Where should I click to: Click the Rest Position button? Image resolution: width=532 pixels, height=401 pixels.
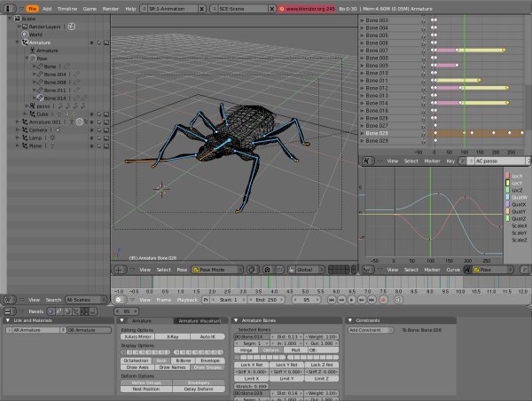point(146,389)
